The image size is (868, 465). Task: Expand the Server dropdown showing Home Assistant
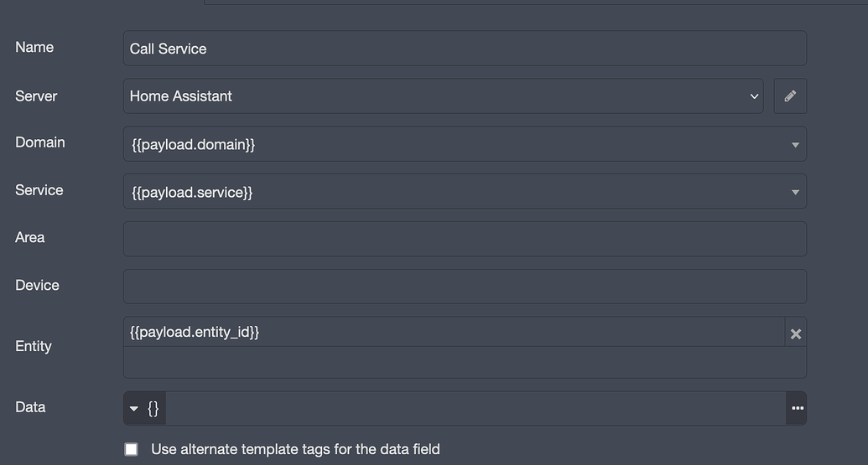(x=444, y=96)
